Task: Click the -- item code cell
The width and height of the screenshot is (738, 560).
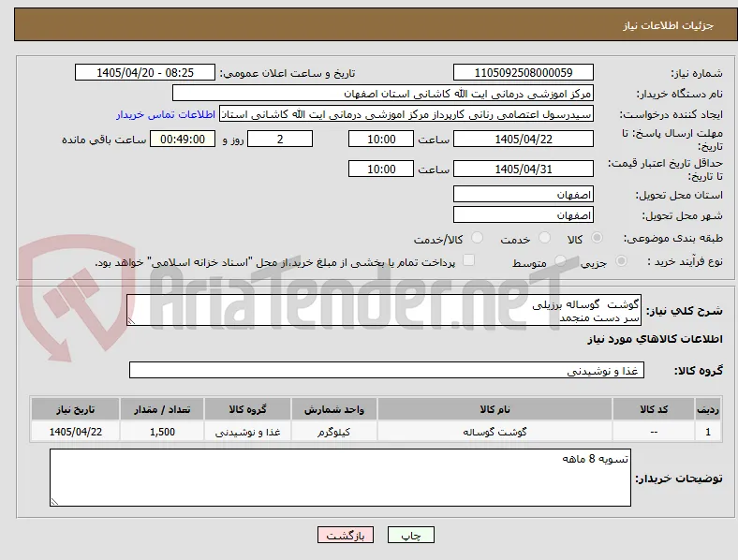Action: point(654,432)
